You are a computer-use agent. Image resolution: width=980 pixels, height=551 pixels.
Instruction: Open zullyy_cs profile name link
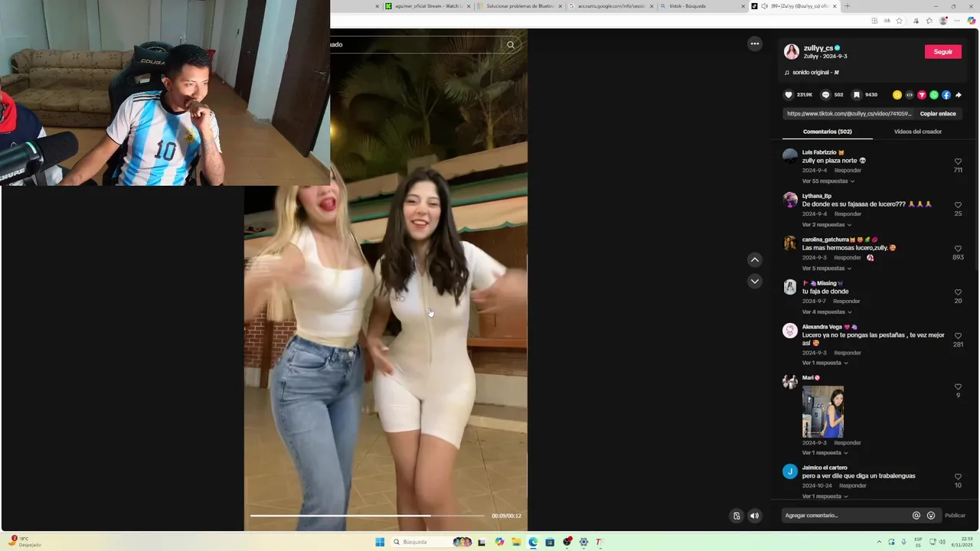coord(818,48)
